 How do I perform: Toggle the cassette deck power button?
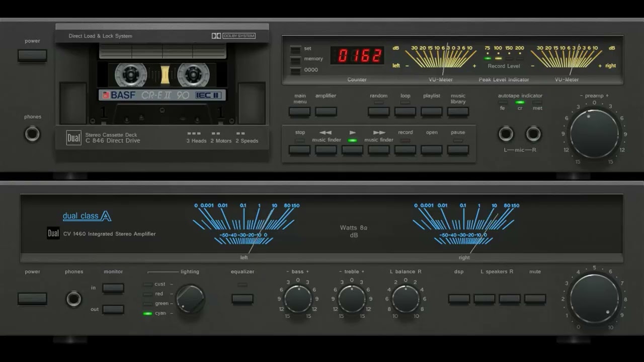(x=32, y=55)
